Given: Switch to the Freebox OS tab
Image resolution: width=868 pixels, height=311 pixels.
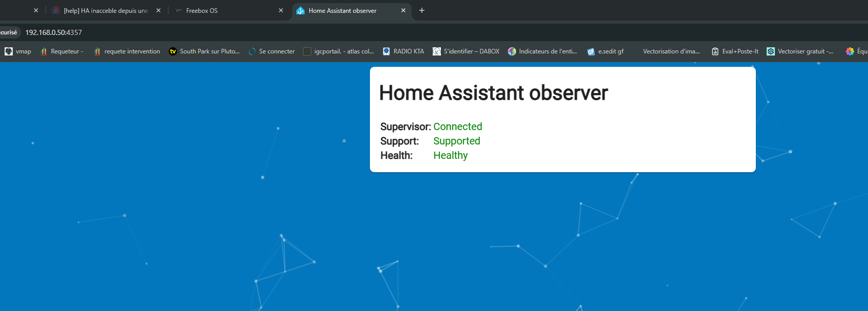Looking at the screenshot, I should pos(229,10).
